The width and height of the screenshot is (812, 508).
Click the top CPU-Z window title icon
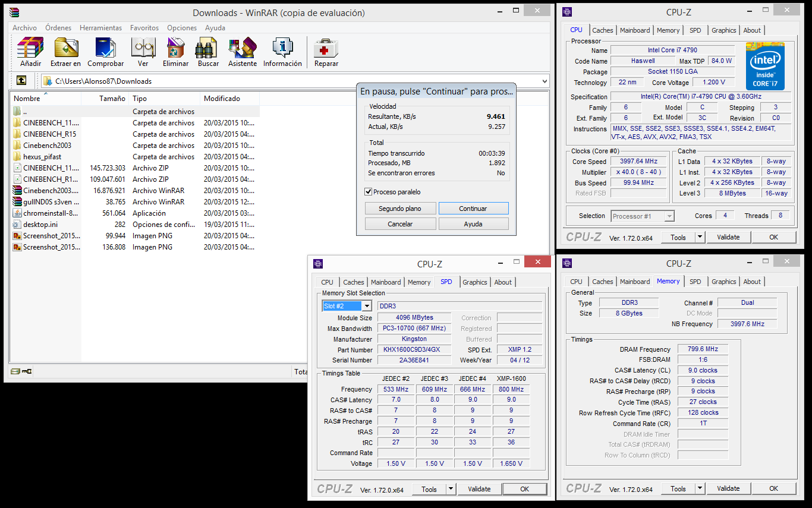[567, 12]
